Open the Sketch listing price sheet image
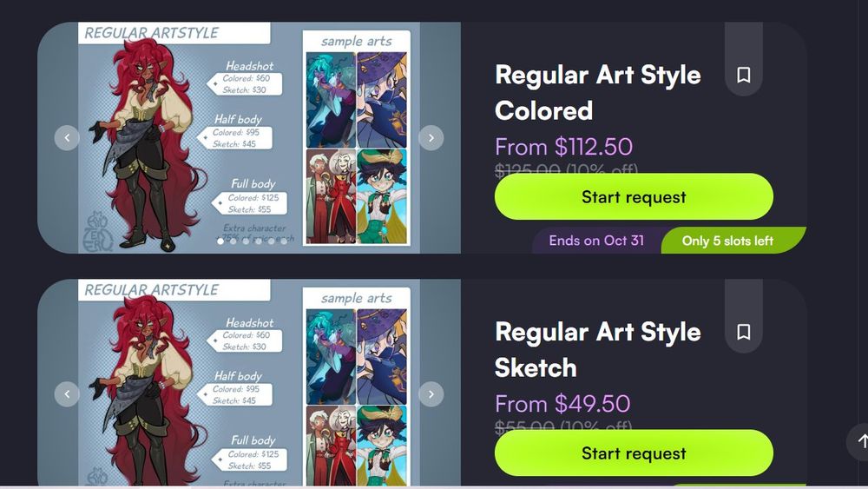This screenshot has width=868, height=489. [x=248, y=382]
